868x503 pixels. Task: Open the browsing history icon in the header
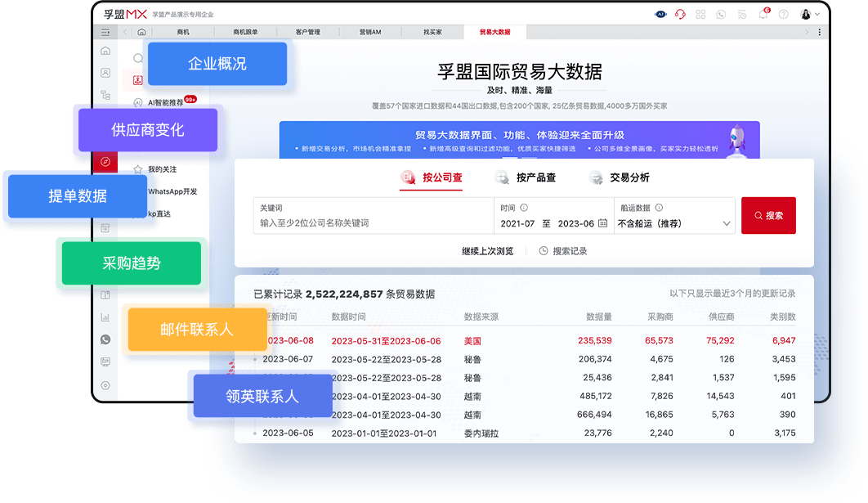(x=741, y=14)
